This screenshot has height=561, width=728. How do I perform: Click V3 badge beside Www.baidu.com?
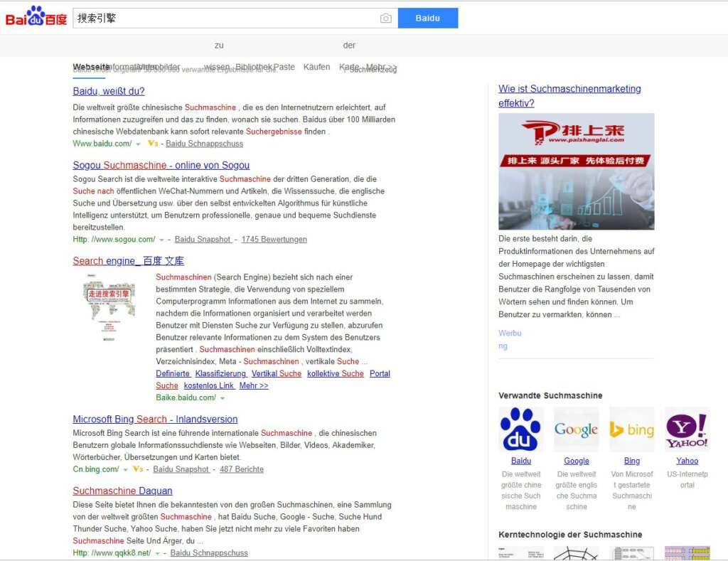153,143
